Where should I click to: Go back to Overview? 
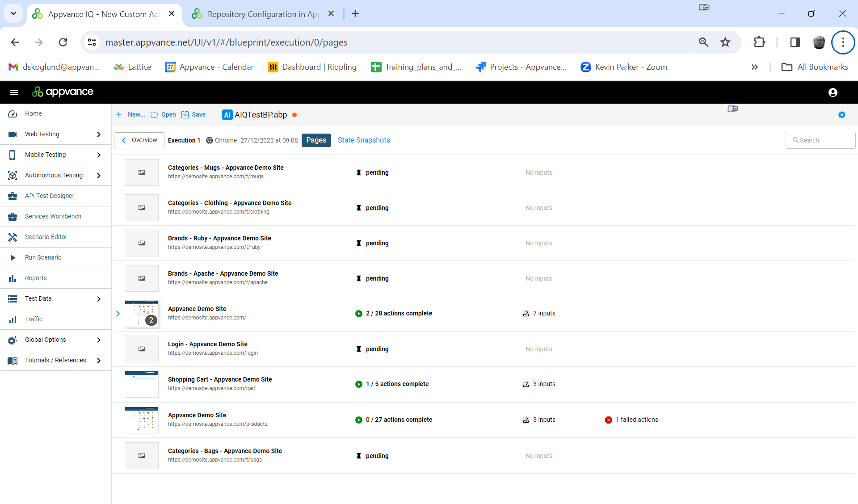(x=139, y=140)
